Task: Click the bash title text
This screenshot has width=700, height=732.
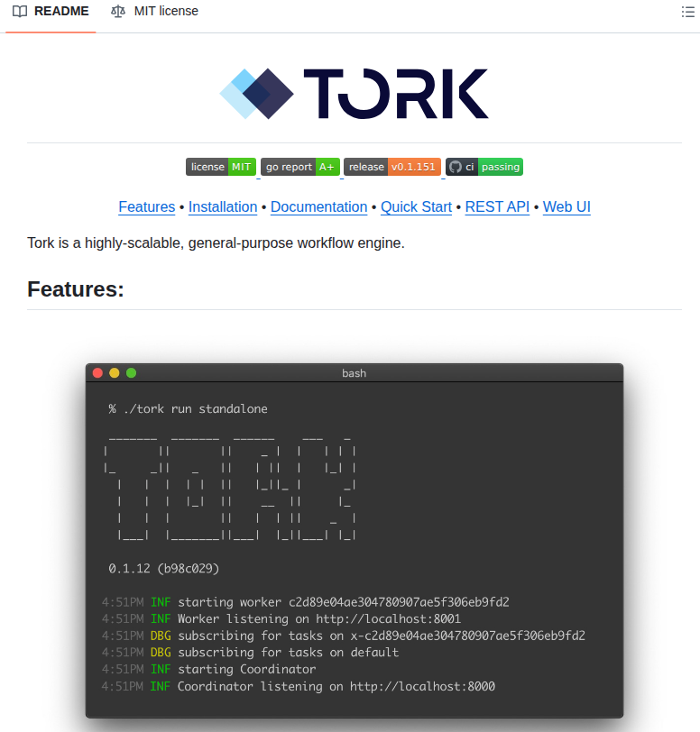Action: (x=355, y=373)
